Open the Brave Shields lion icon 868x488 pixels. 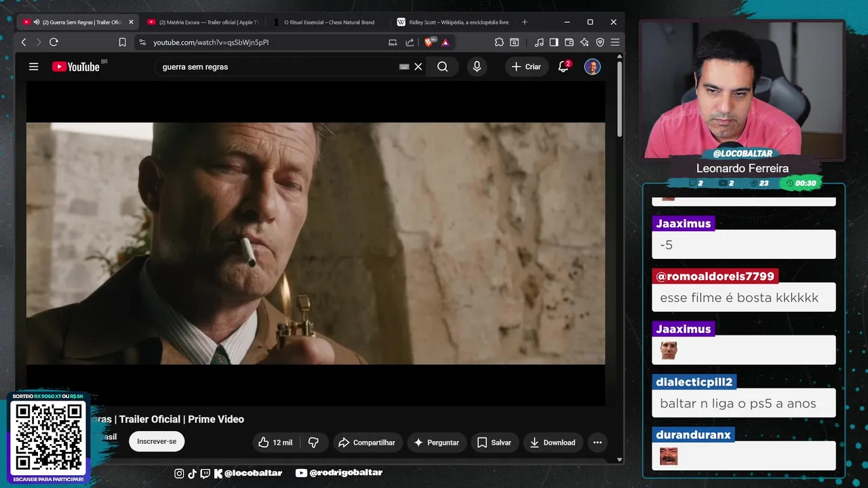[429, 42]
